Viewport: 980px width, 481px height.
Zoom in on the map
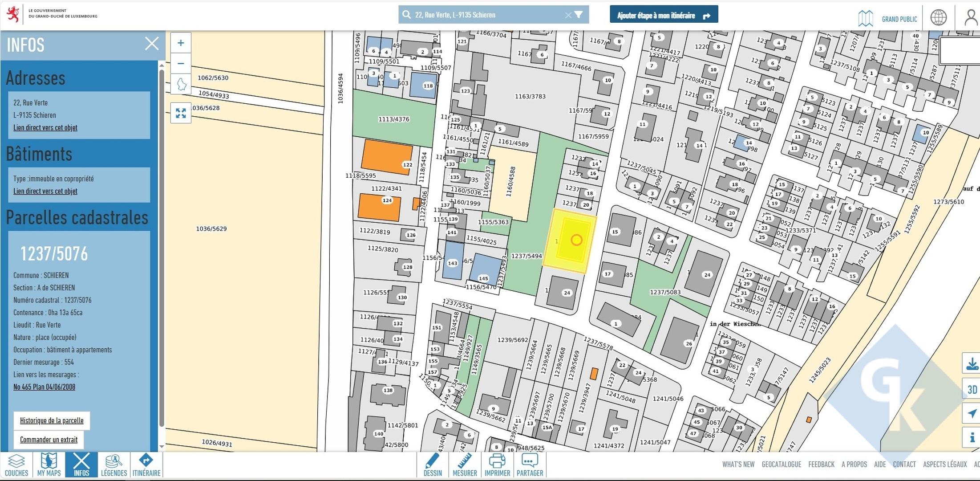point(181,43)
